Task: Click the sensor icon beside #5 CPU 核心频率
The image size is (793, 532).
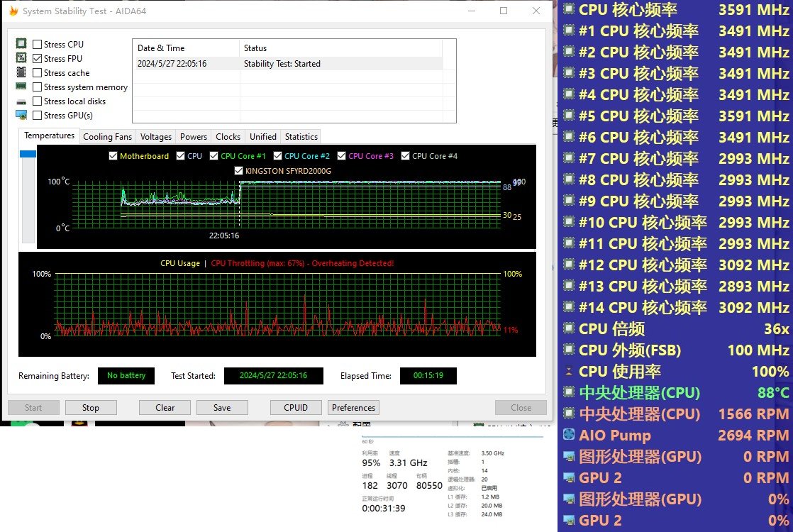Action: [x=569, y=116]
